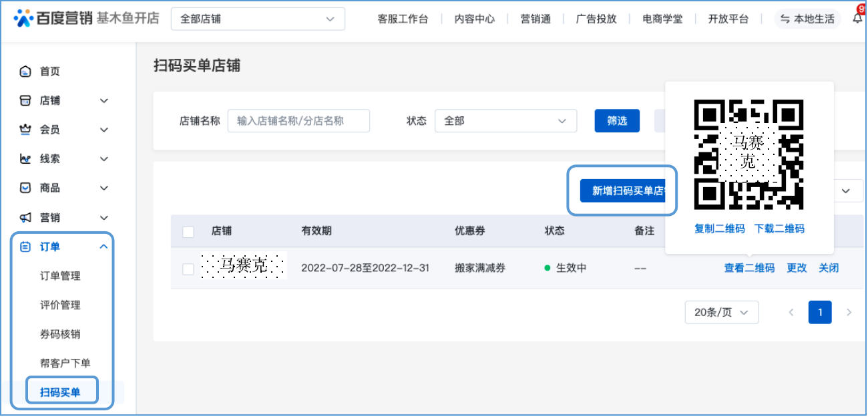Click 查看二维码 link in row
Screen dimensions: 868x417
pos(749,268)
